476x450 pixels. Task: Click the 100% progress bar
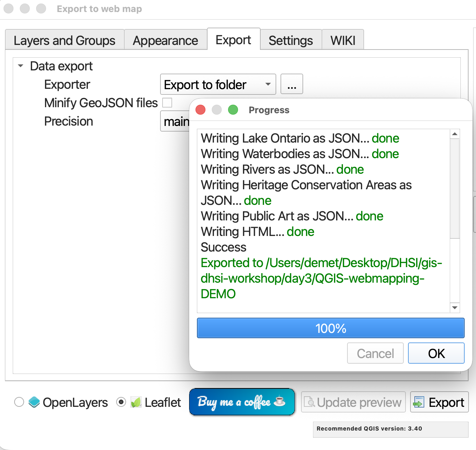330,328
